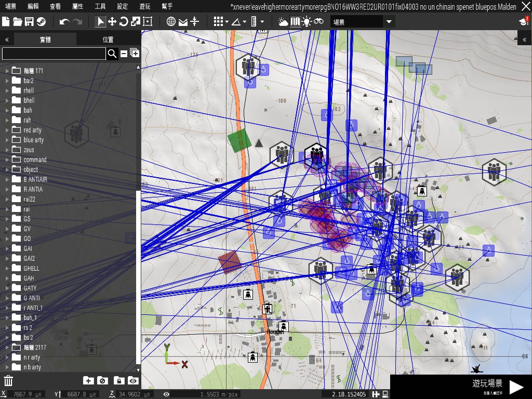532x399 pixels.
Task: Select the Scale widget tool
Action: (136, 22)
